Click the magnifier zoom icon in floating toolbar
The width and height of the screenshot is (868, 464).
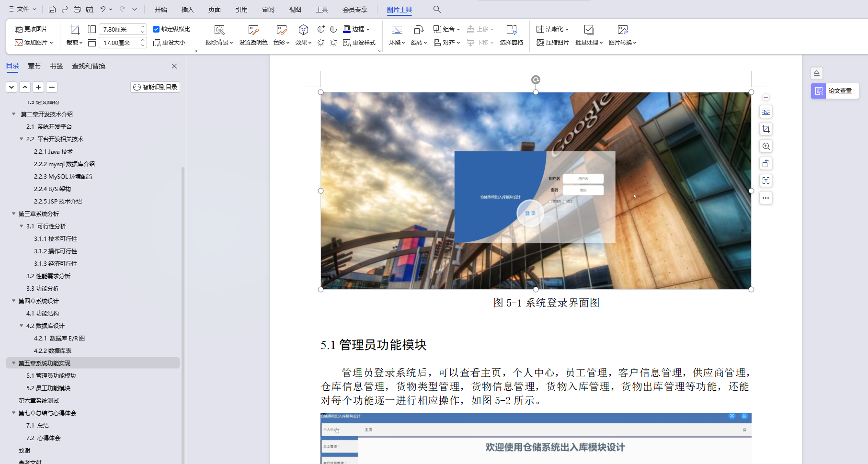pyautogui.click(x=766, y=146)
